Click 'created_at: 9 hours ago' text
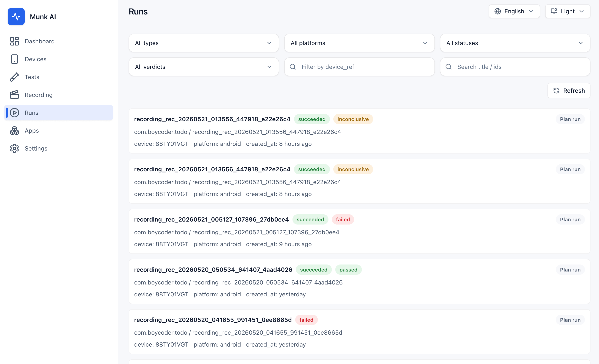This screenshot has height=364, width=599. 279,244
